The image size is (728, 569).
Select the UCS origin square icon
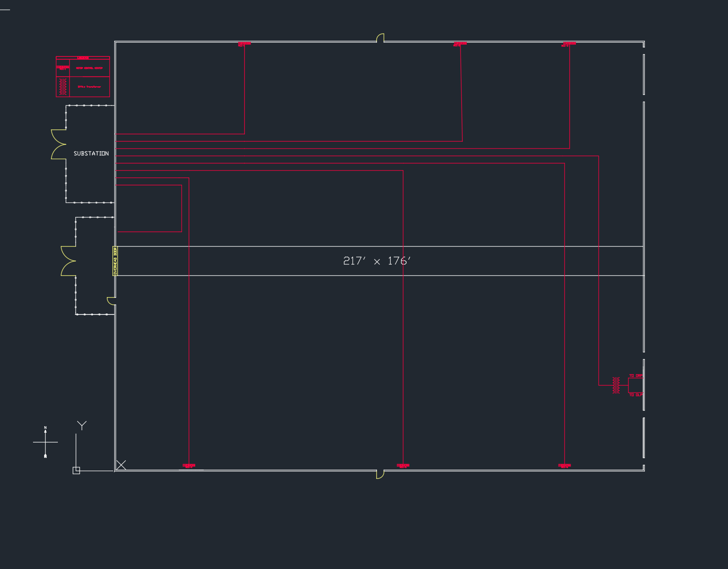(x=76, y=470)
